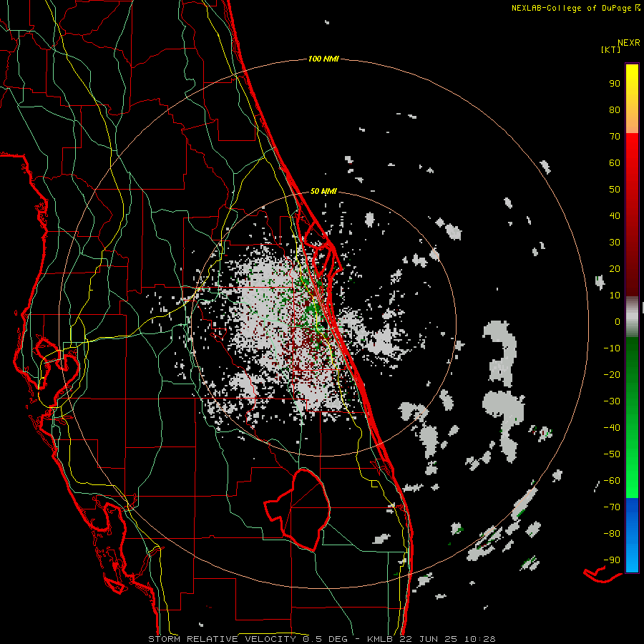The height and width of the screenshot is (644, 644).
Task: Click the 50 NMI range ring label
Action: pos(323,191)
